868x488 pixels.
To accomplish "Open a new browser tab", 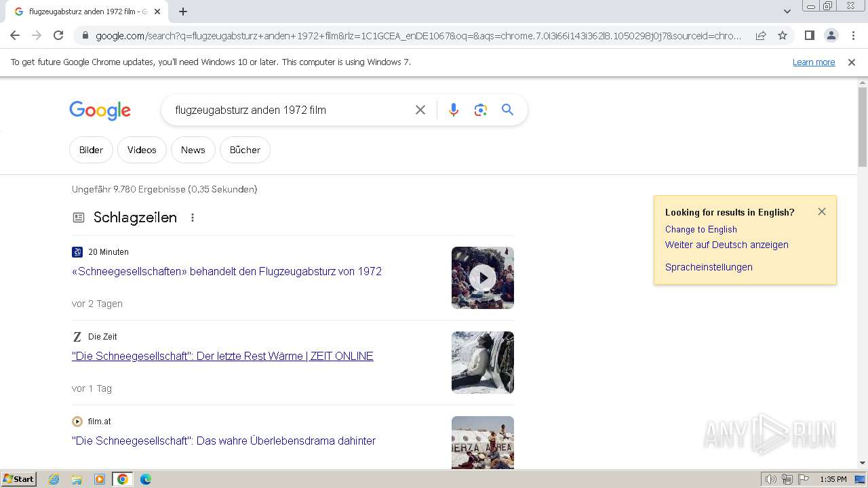I will (183, 12).
